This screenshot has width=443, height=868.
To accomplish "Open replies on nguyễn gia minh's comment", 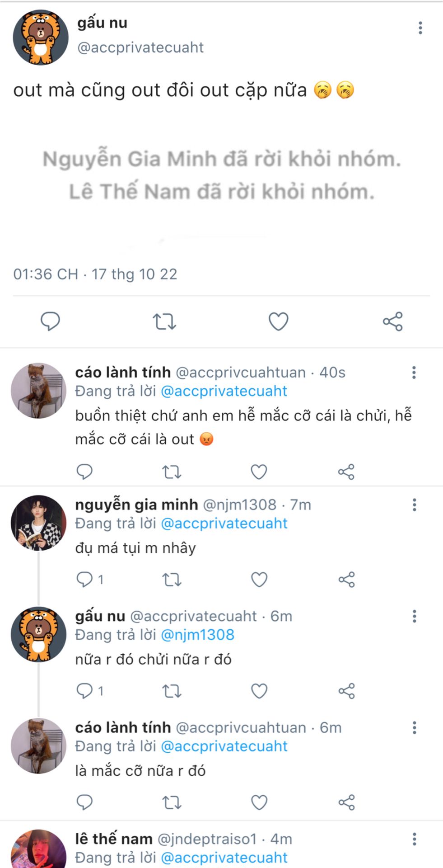I will (89, 579).
